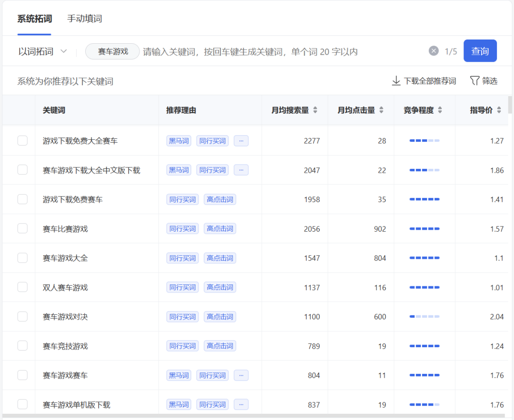The width and height of the screenshot is (514, 420).
Task: Expand hidden tags on the 赛车游戏赛车 row
Action: click(x=241, y=375)
